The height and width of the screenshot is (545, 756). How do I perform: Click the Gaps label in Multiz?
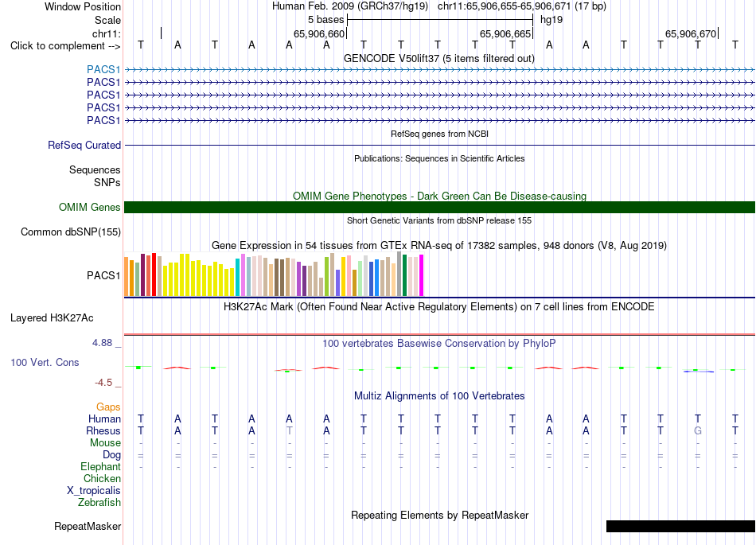(x=108, y=407)
